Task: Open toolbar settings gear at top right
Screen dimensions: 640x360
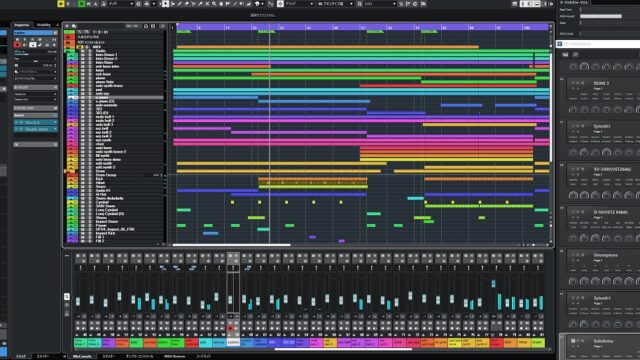Action: (551, 4)
